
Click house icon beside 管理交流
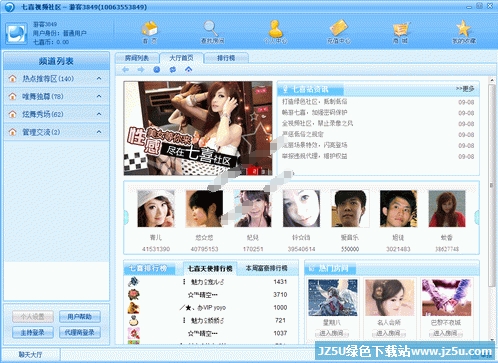point(13,132)
